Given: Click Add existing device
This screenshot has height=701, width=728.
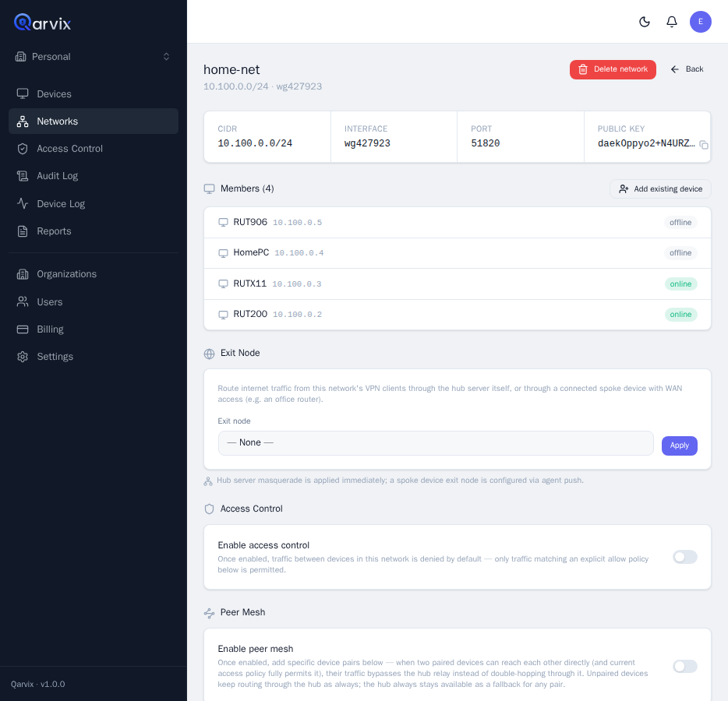Looking at the screenshot, I should tap(660, 188).
